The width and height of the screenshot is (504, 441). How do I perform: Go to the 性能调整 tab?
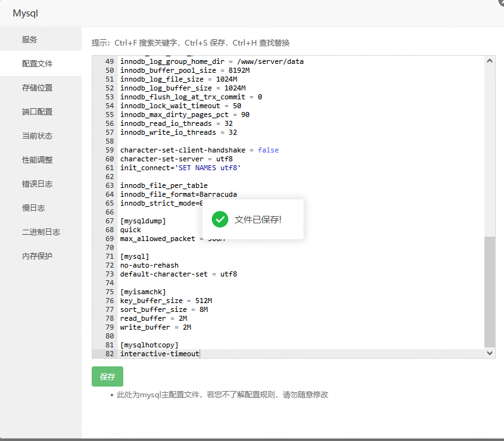click(37, 160)
